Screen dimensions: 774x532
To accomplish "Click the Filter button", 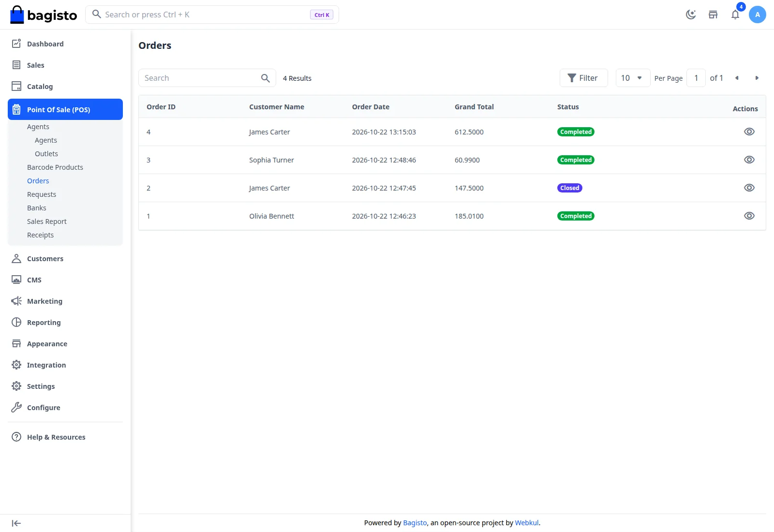I will click(583, 78).
